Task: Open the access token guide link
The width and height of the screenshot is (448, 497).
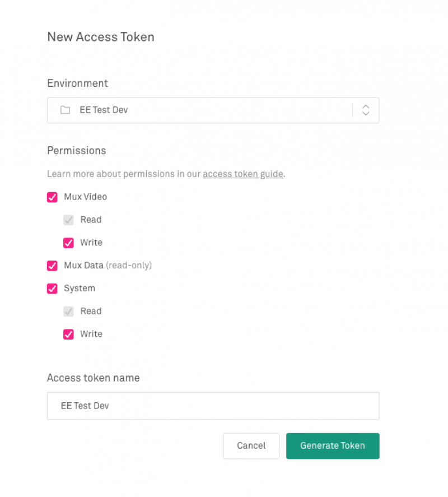Action: coord(242,174)
